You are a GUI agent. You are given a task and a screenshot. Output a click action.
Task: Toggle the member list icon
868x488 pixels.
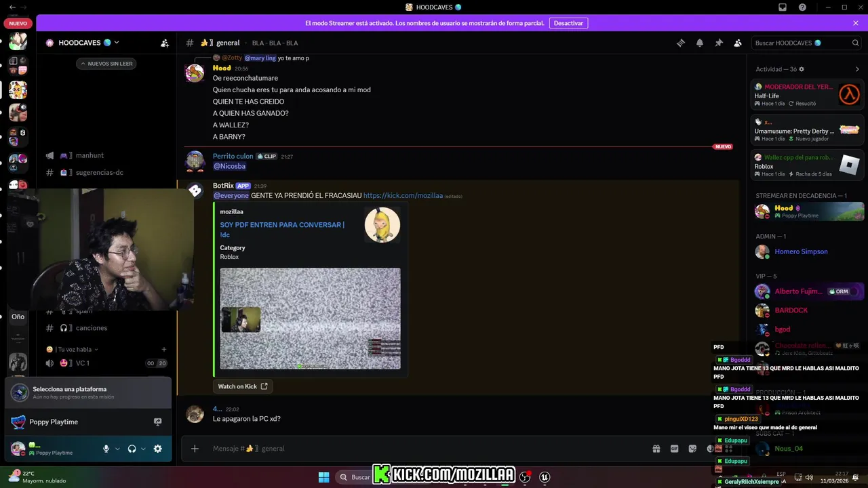(738, 43)
